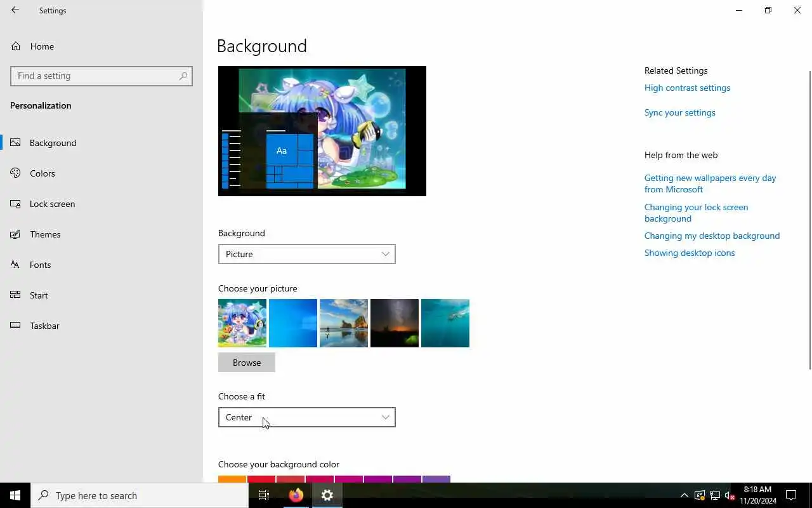The width and height of the screenshot is (812, 508).
Task: Expand the Choose a fit dropdown showing Center
Action: pyautogui.click(x=306, y=417)
